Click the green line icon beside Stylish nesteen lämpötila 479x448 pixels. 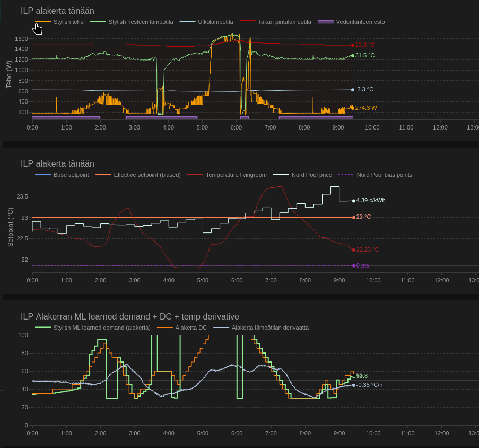98,22
